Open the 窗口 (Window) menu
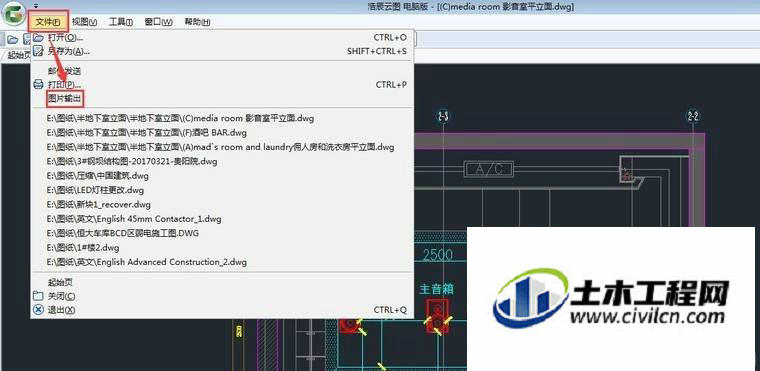The height and width of the screenshot is (371, 760). tap(158, 22)
